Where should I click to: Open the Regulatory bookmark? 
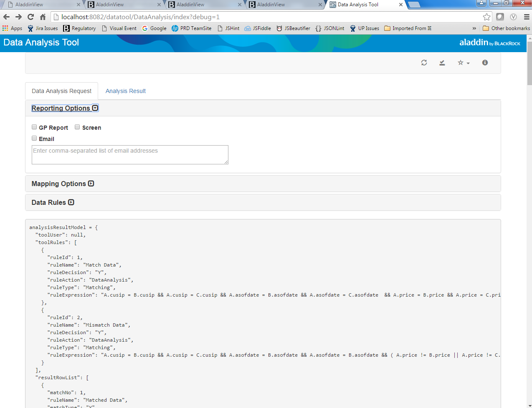click(79, 28)
